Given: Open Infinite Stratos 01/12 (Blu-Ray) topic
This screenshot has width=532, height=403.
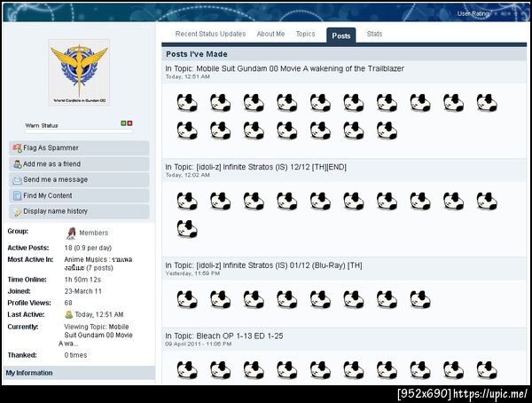Looking at the screenshot, I should (279, 265).
